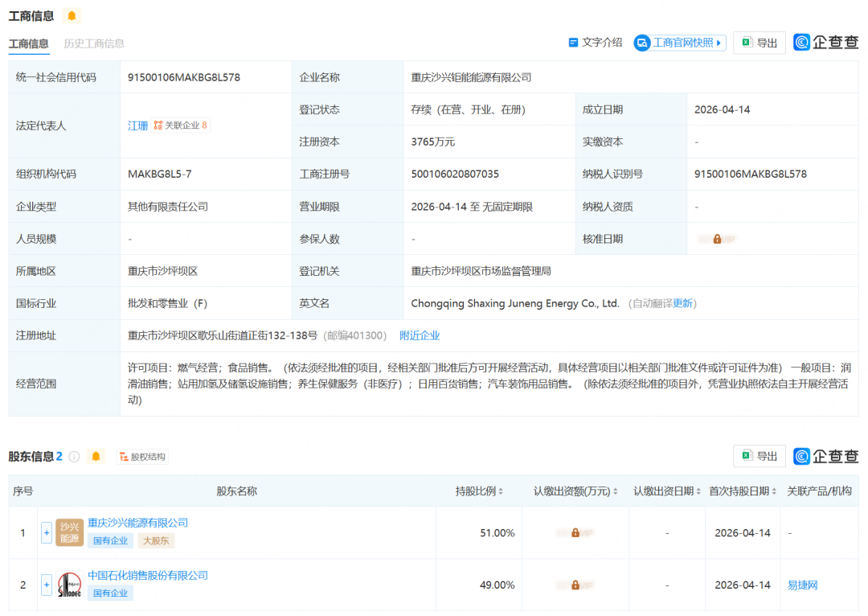
Task: Expand the 中国石化销售股份有限公司 shareholder row
Action: (46, 585)
